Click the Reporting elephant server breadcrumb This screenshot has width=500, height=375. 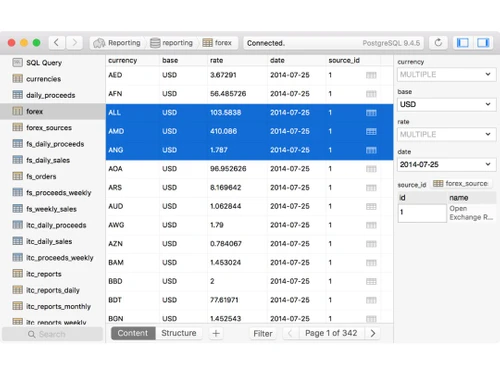117,43
